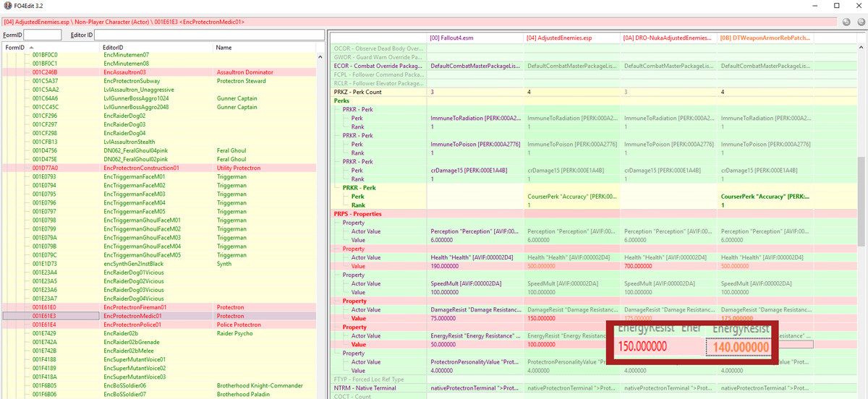Screen dimensions: 868x399
Task: Select the EncProtectronMedic01 row
Action: [x=160, y=316]
